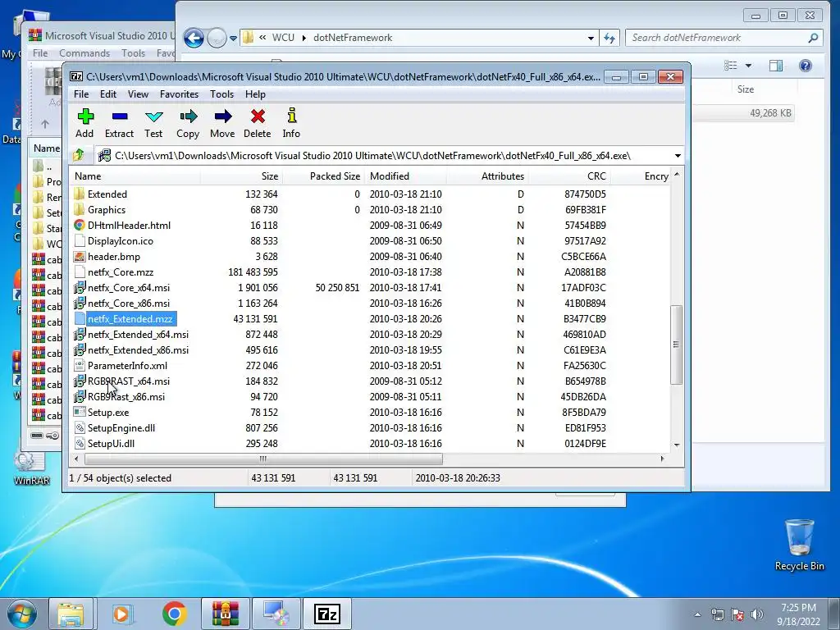Open the Info toolbar icon
The image size is (840, 630).
pyautogui.click(x=291, y=123)
